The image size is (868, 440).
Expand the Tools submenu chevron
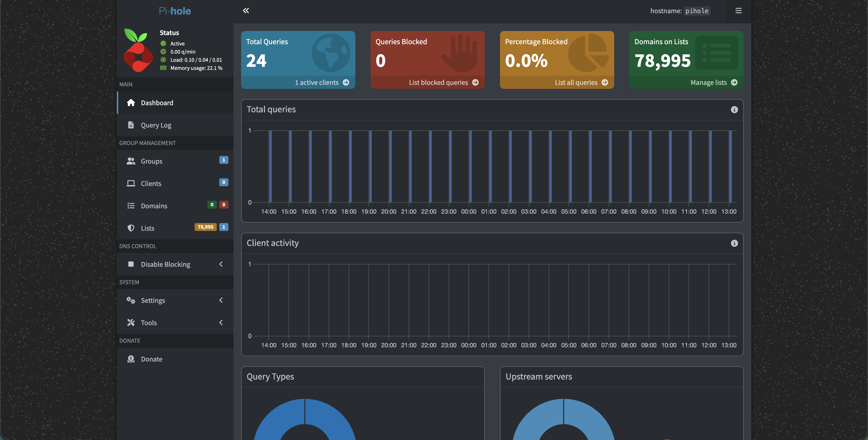click(221, 323)
